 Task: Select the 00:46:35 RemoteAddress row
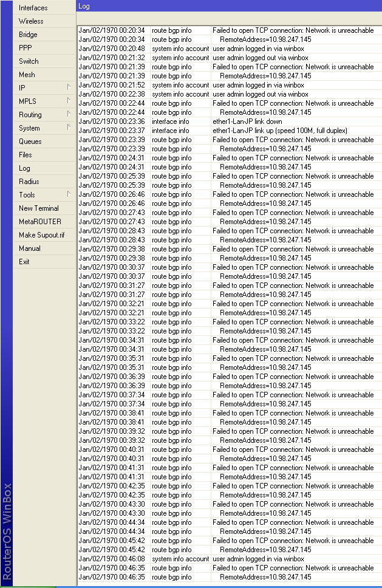coord(230,577)
